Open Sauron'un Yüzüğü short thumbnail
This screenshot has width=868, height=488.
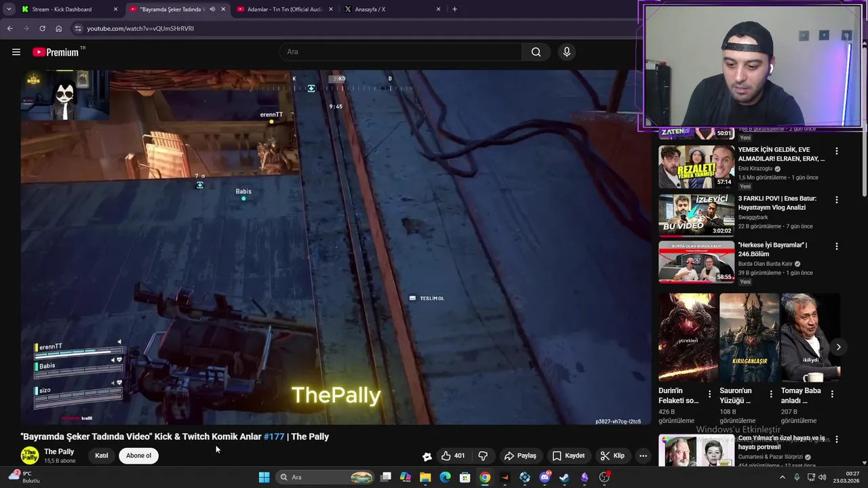point(749,338)
